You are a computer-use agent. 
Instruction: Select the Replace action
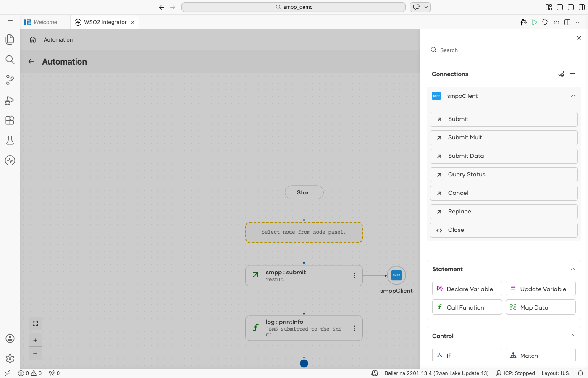[504, 212]
